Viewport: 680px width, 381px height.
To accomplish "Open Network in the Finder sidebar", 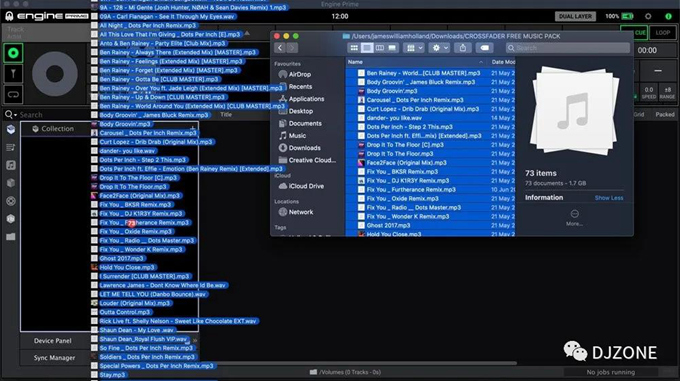I will point(296,212).
